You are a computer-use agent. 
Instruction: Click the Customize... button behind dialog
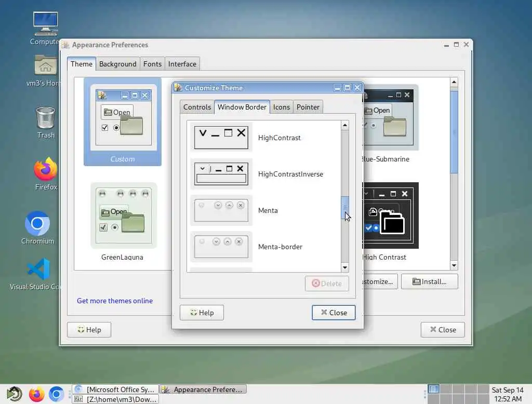[x=380, y=281]
